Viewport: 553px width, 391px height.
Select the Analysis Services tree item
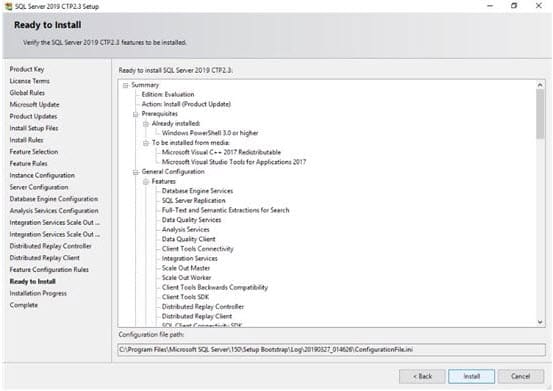pos(186,230)
